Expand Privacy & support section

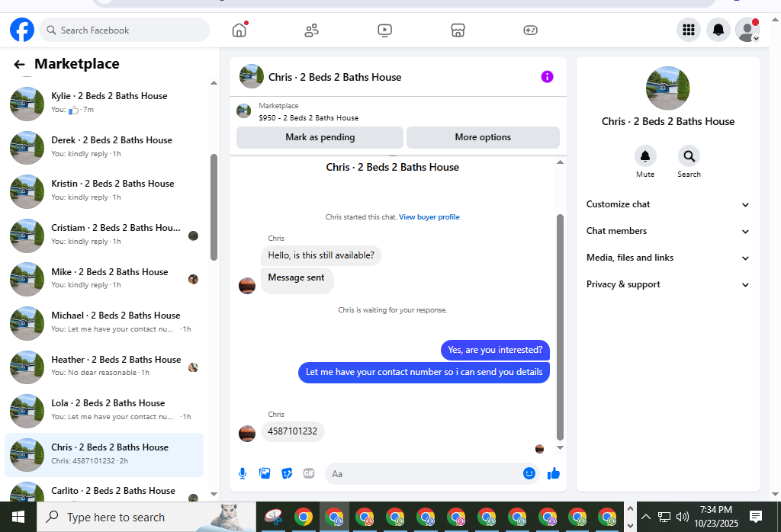click(x=667, y=284)
